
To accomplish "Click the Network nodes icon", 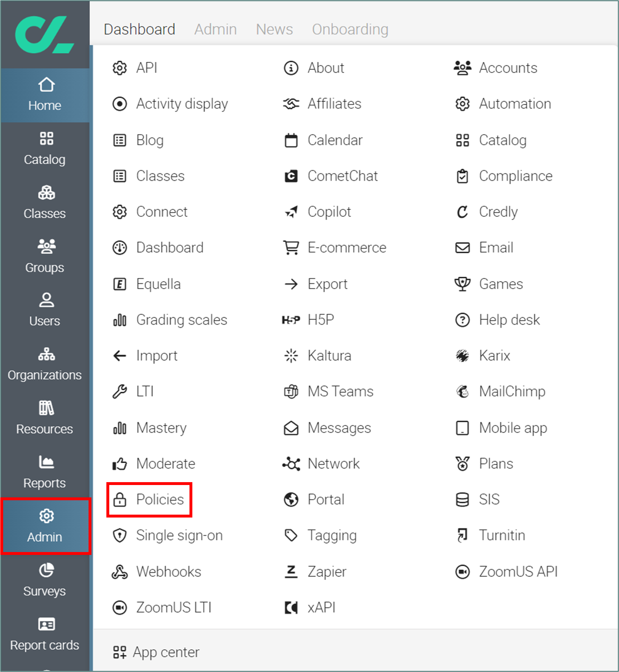I will tap(291, 464).
